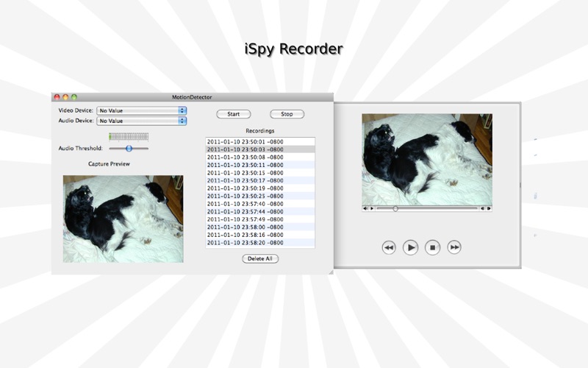
Task: Zoom MotionDetector window with green button
Action: (74, 97)
